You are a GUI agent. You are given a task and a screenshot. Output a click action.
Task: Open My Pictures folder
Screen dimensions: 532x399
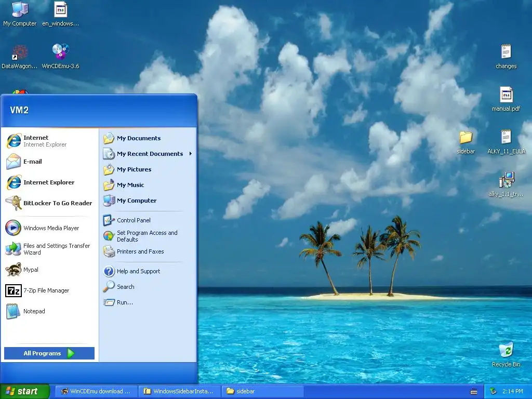148,169
